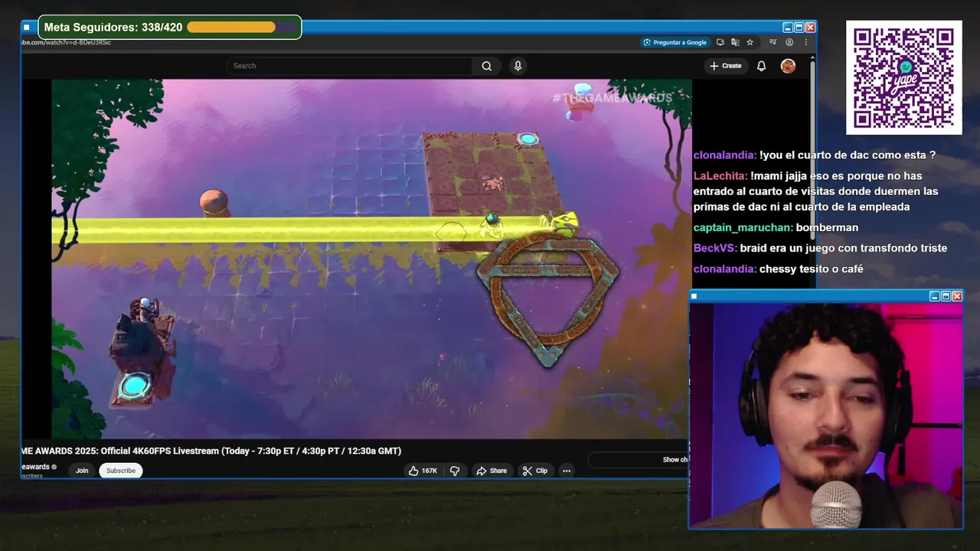
Task: Focus the YouTube Search field
Action: click(x=349, y=66)
